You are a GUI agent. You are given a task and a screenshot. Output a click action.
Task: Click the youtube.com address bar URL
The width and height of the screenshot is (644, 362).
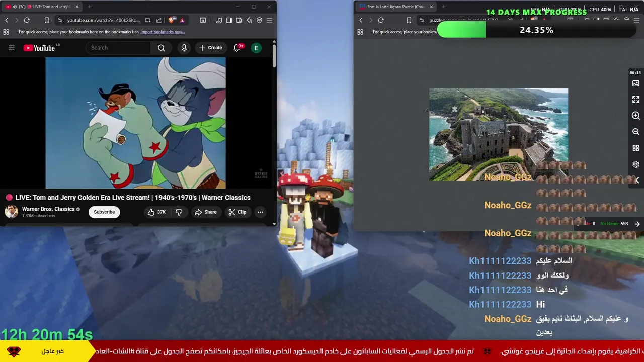pyautogui.click(x=103, y=20)
